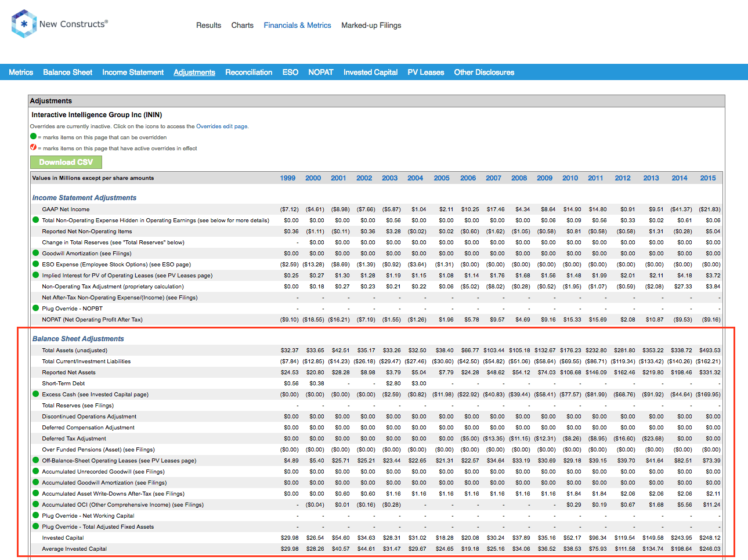The width and height of the screenshot is (748, 560).
Task: Click the 2001 year column link
Action: pos(338,178)
